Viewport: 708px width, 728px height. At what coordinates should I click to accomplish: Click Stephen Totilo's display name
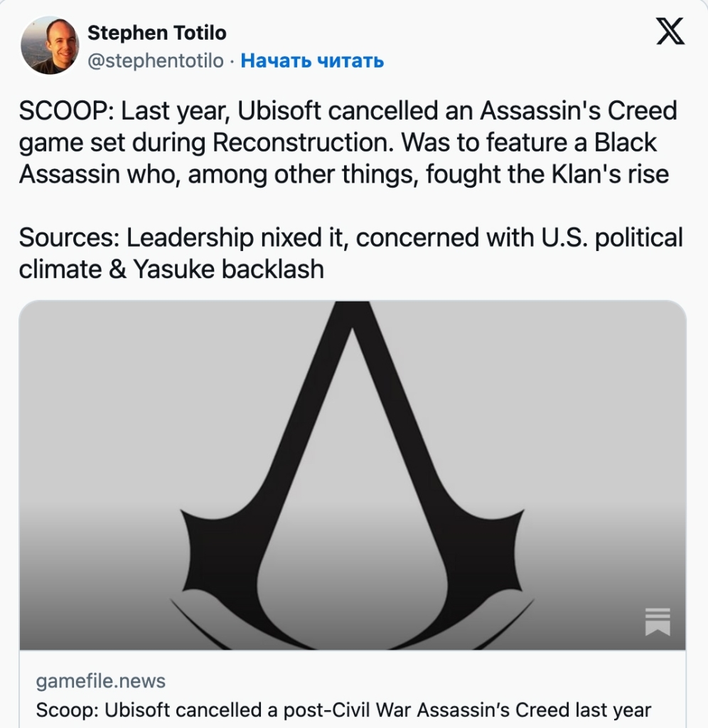pos(156,33)
